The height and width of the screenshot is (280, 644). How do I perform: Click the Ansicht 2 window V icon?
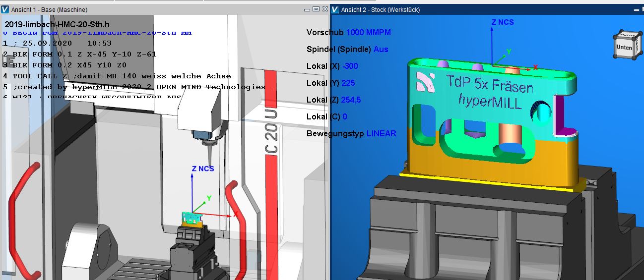coord(335,9)
